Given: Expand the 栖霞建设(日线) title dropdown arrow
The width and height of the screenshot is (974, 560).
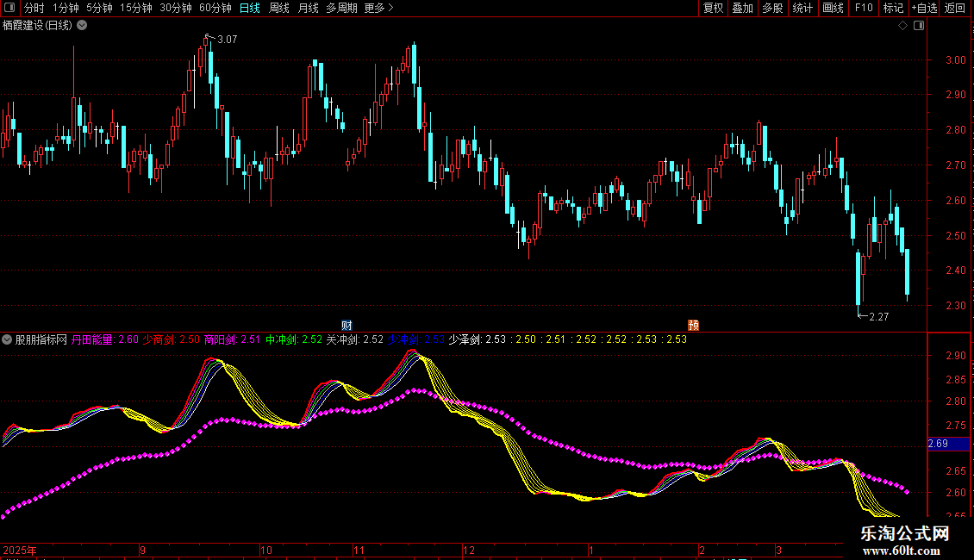Looking at the screenshot, I should [82, 25].
